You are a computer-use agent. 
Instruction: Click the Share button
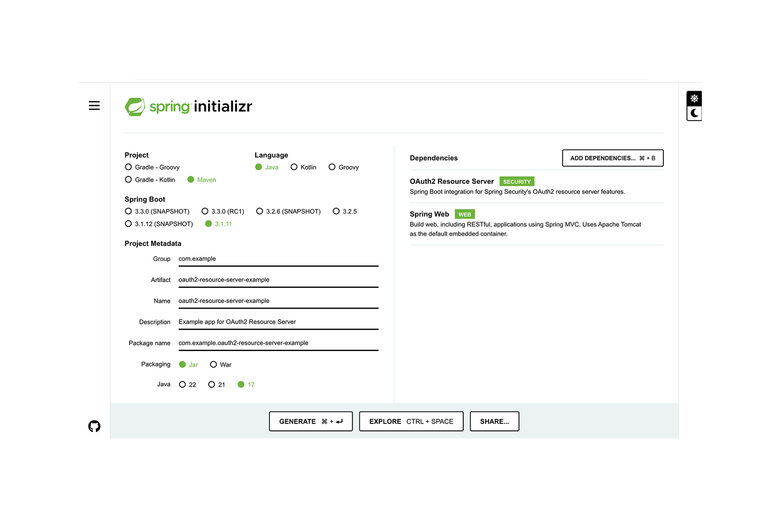[494, 421]
